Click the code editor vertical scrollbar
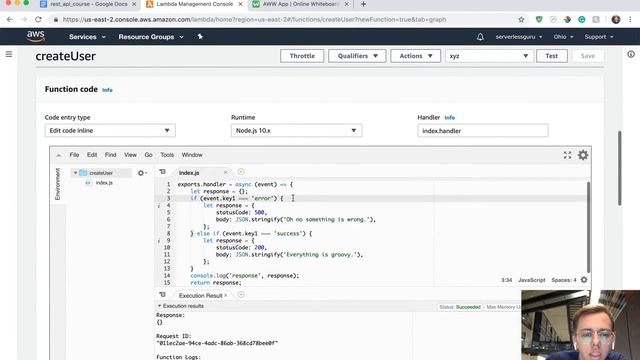Screen dimensions: 640x360 pos(588,227)
